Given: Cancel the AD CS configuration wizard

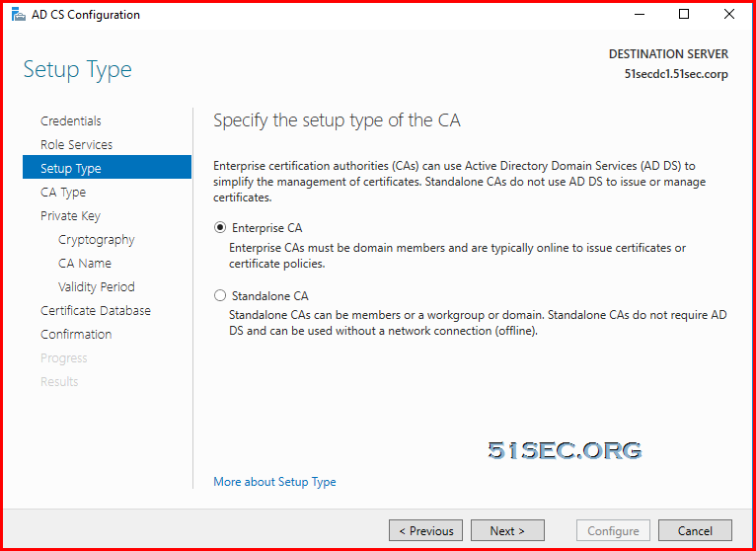Looking at the screenshot, I should tap(695, 530).
